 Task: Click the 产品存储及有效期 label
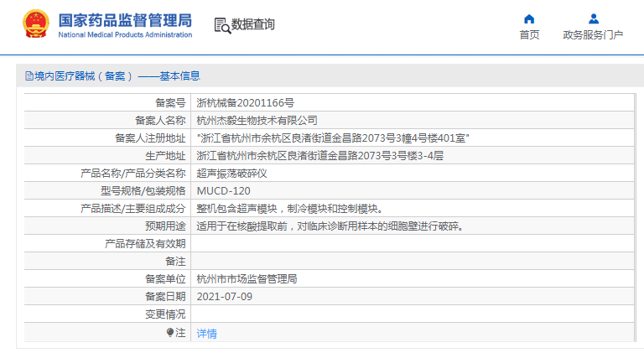coord(145,244)
